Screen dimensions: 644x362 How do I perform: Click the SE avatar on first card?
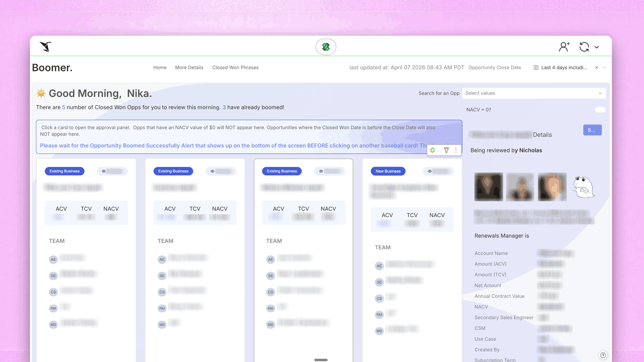coord(53,276)
